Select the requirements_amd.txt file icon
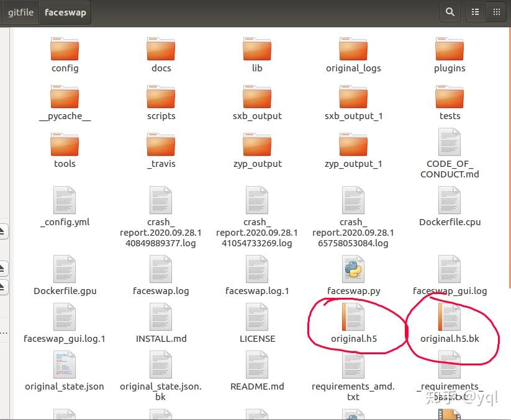 pyautogui.click(x=353, y=365)
